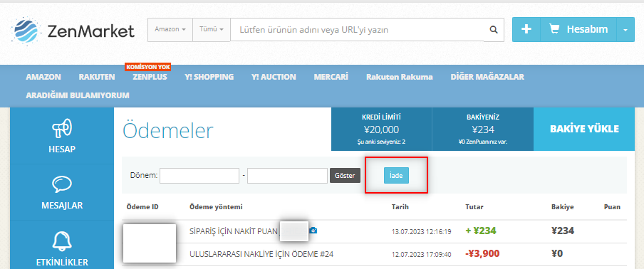The height and width of the screenshot is (269, 644).
Task: Open the Y! AUCTION menu item
Action: coord(274,77)
